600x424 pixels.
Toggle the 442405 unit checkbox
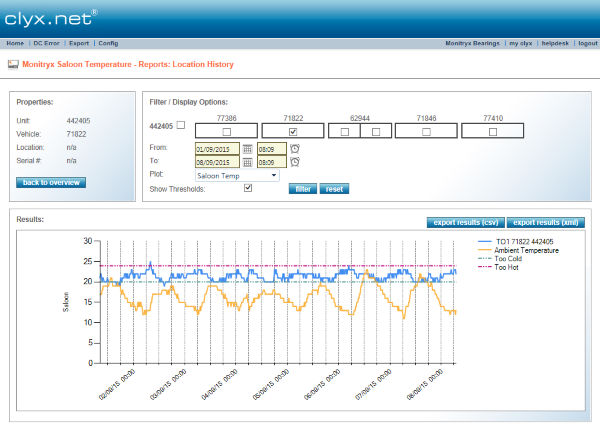point(181,125)
